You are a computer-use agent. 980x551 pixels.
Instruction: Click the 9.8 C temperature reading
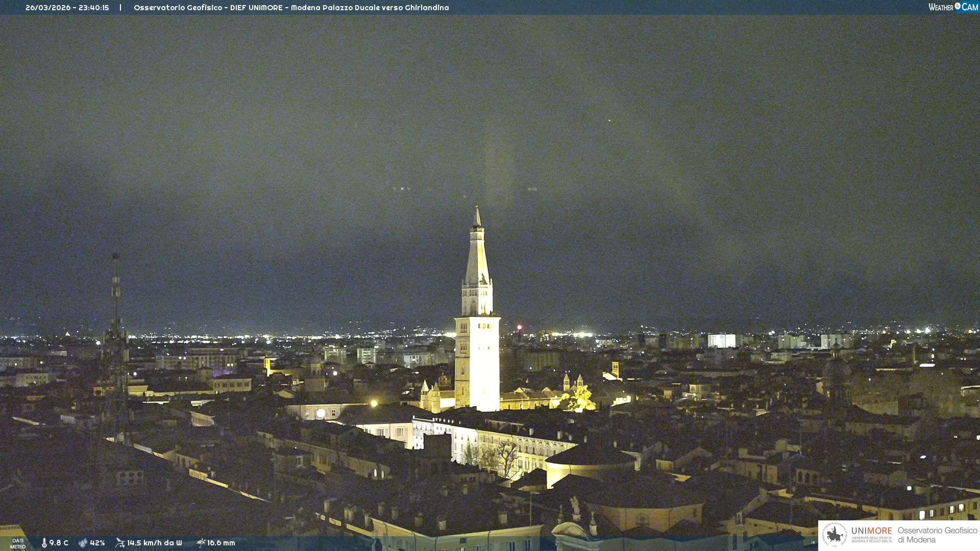point(59,543)
